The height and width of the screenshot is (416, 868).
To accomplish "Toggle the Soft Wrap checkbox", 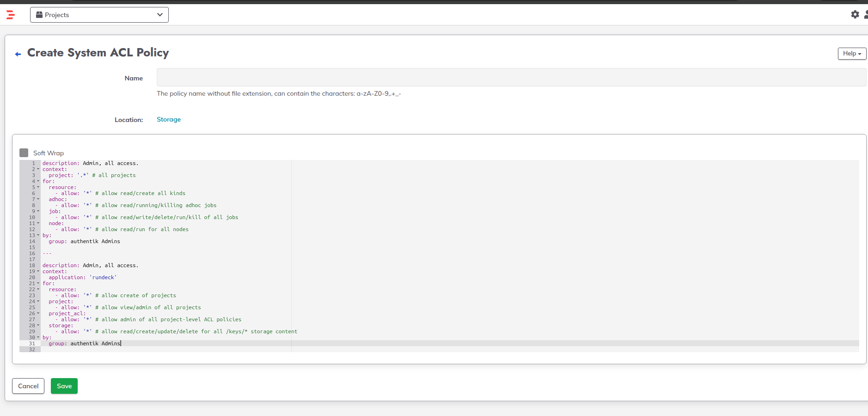I will tap(24, 153).
